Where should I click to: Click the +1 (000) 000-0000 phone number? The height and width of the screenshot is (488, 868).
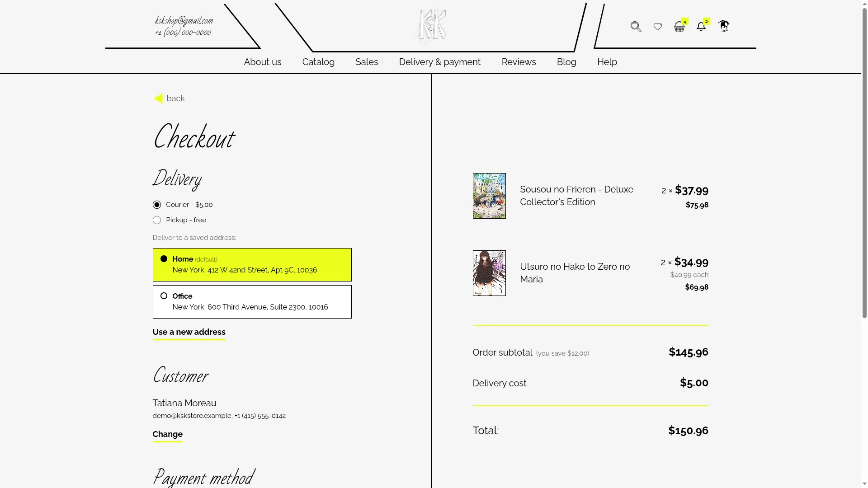coord(183,32)
